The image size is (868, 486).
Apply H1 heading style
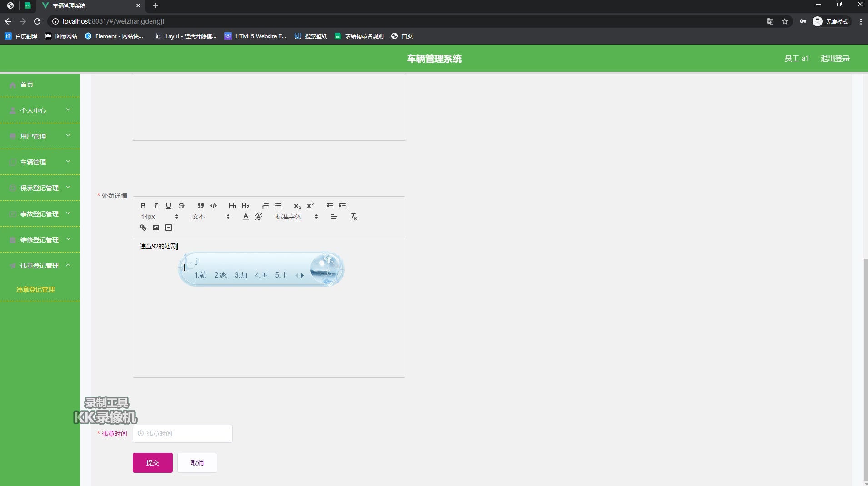(x=232, y=206)
